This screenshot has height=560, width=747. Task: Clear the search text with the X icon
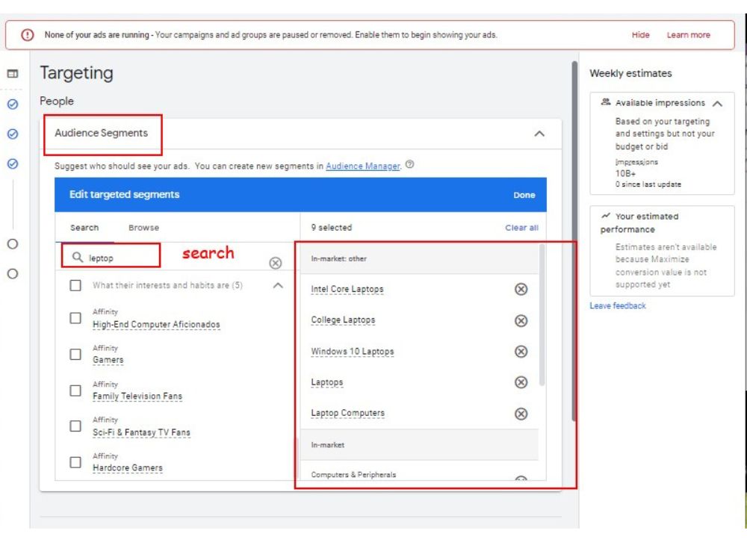click(276, 263)
